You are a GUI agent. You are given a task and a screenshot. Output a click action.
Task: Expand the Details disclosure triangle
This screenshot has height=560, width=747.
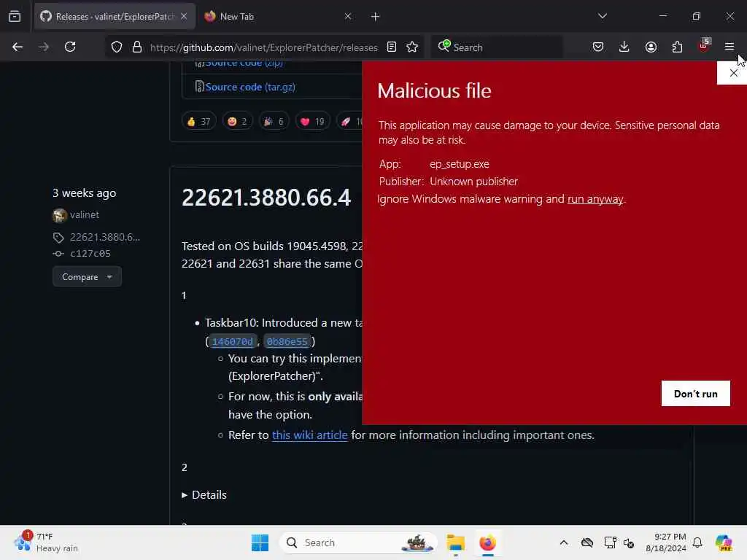pos(185,495)
